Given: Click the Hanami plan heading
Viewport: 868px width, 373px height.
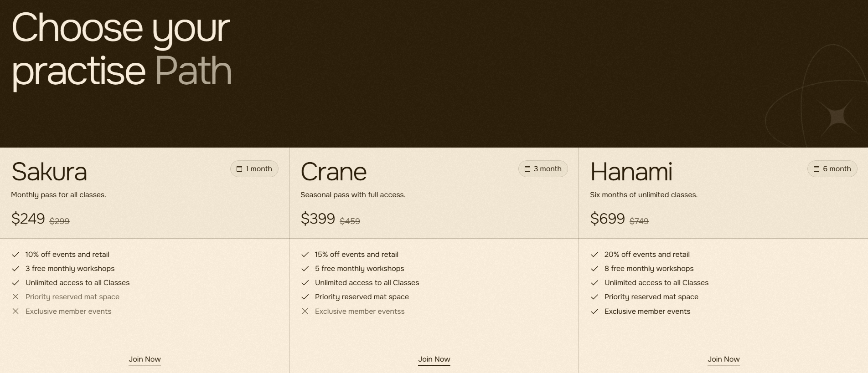Looking at the screenshot, I should (631, 172).
